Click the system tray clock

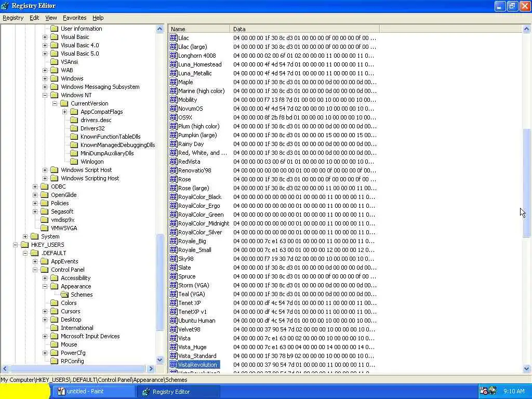pyautogui.click(x=514, y=391)
